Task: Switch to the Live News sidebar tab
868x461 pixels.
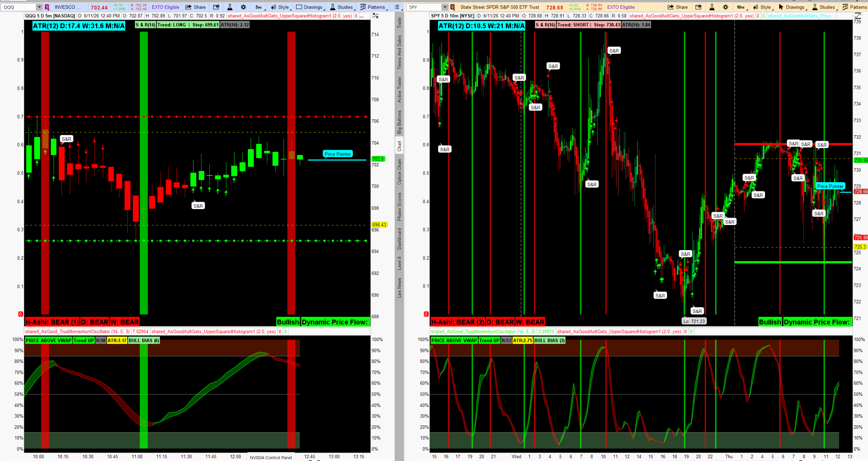Action: [399, 288]
